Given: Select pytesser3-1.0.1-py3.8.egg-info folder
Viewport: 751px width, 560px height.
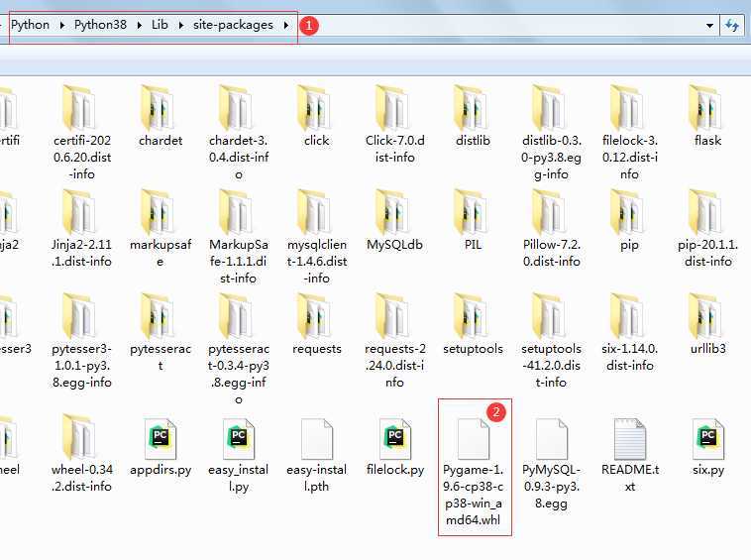Looking at the screenshot, I should (x=82, y=341).
